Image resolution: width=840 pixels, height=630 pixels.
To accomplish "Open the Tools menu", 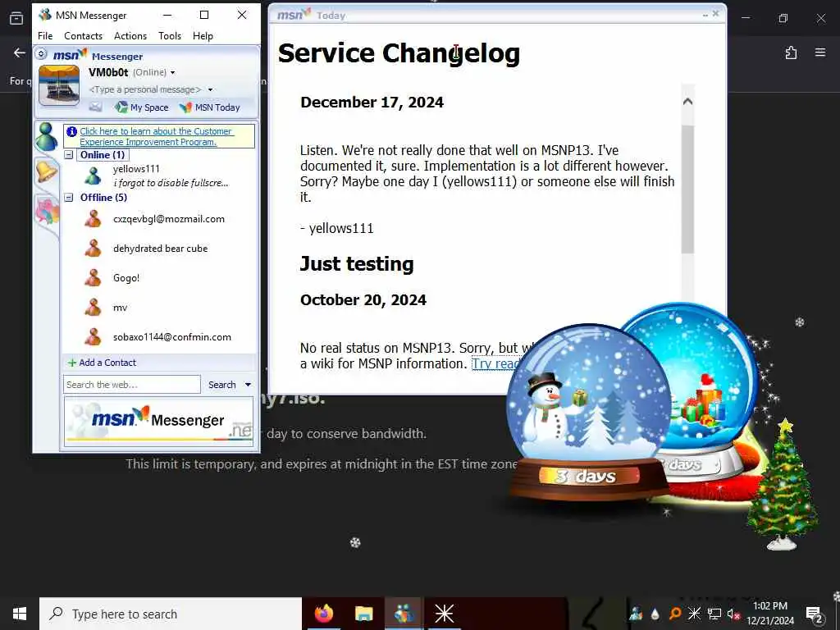I will click(169, 36).
